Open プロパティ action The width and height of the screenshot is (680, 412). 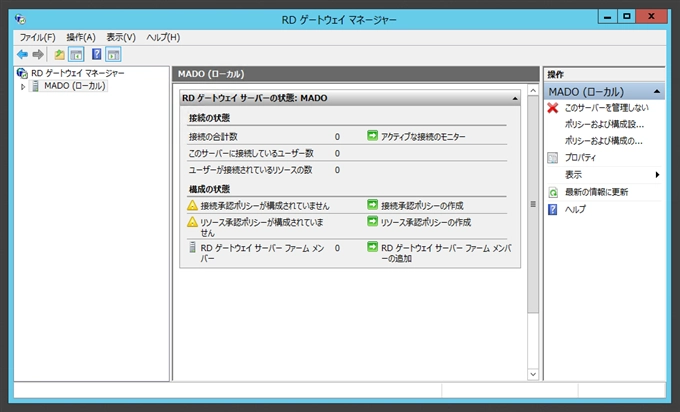(580, 157)
